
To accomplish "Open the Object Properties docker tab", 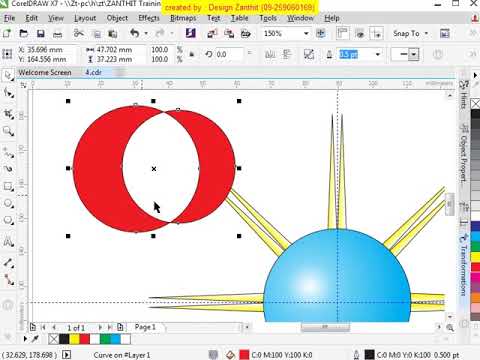I will pyautogui.click(x=464, y=153).
